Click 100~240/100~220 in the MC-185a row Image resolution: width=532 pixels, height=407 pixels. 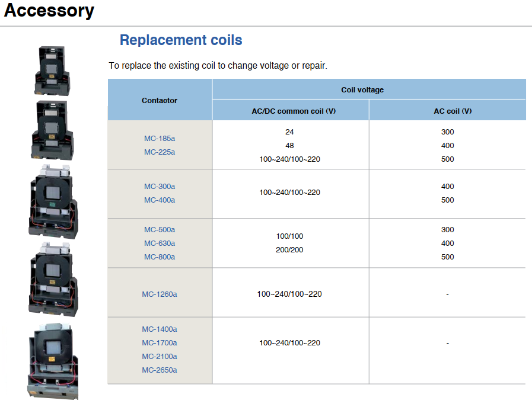click(x=289, y=159)
